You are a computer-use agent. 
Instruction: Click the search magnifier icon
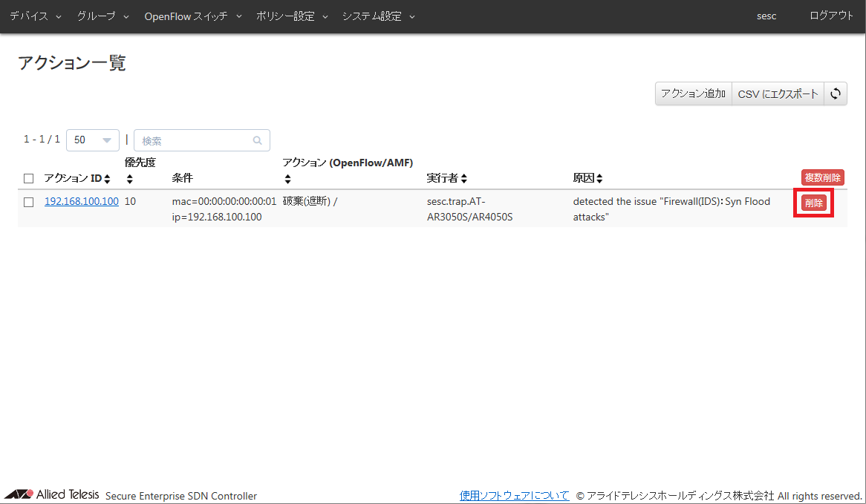[x=258, y=140]
